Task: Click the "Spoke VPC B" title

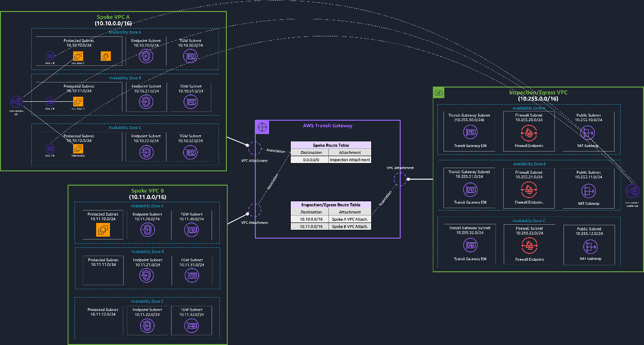Action: pyautogui.click(x=148, y=191)
